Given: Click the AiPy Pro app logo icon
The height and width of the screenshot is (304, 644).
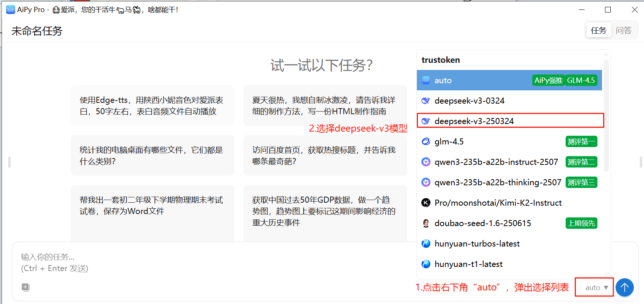Looking at the screenshot, I should point(11,9).
